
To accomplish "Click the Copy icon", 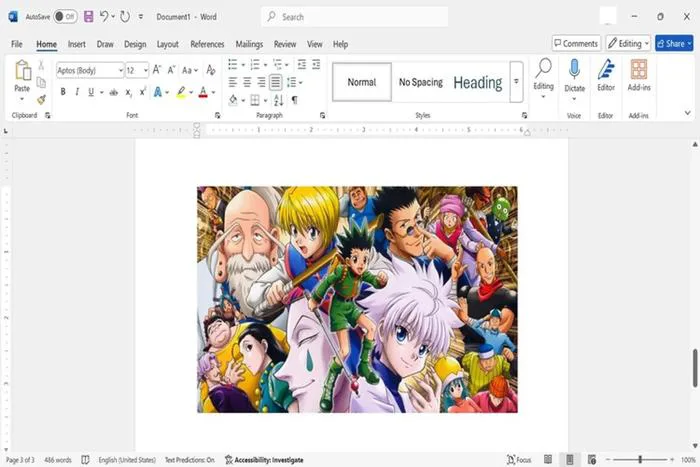I will [41, 83].
